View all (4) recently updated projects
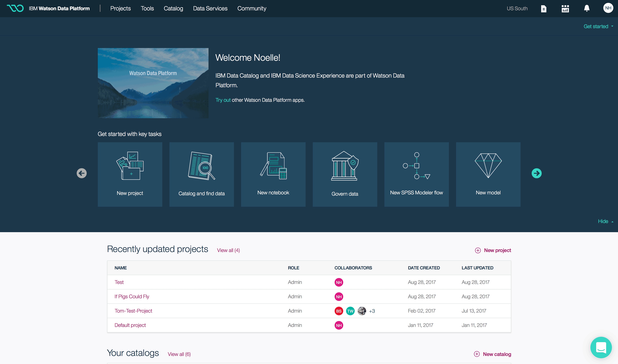 (x=228, y=250)
